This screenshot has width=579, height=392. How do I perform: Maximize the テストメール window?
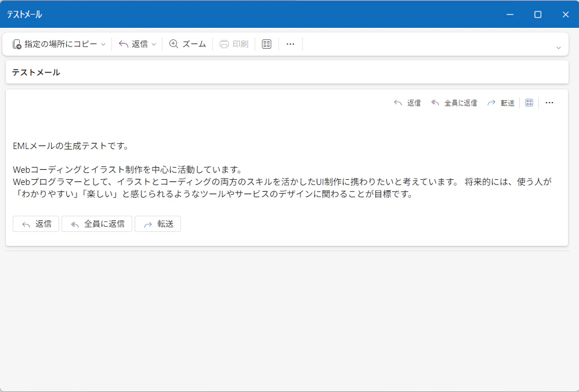538,14
